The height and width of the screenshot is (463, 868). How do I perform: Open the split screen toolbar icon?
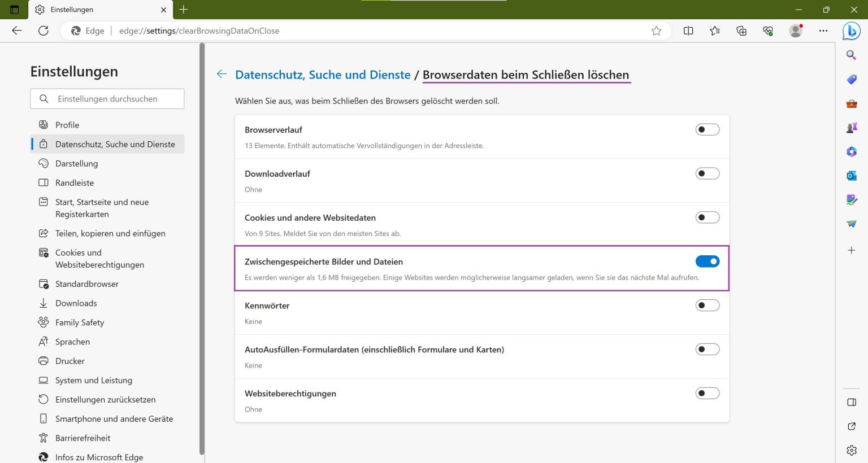(688, 30)
